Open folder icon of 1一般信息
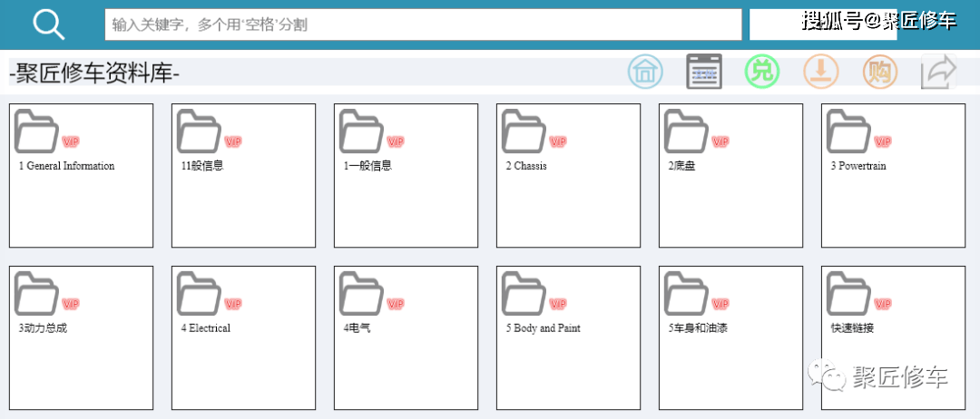Image resolution: width=980 pixels, height=420 pixels. [361, 132]
